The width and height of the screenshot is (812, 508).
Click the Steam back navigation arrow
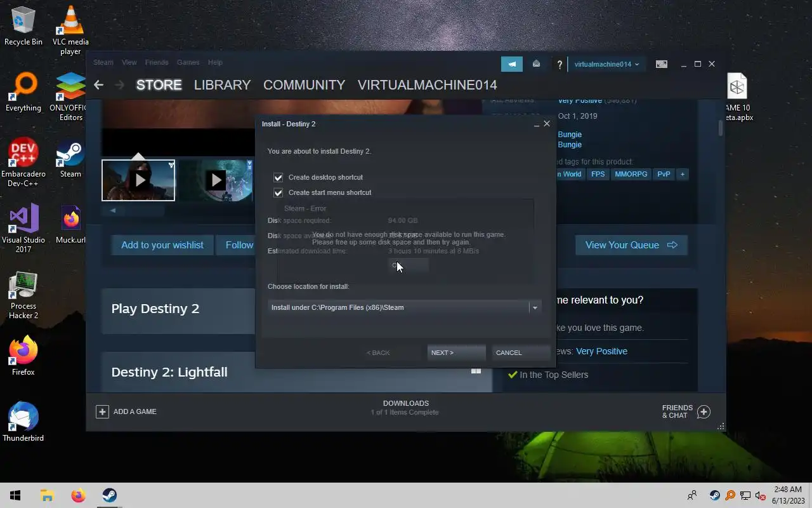98,84
